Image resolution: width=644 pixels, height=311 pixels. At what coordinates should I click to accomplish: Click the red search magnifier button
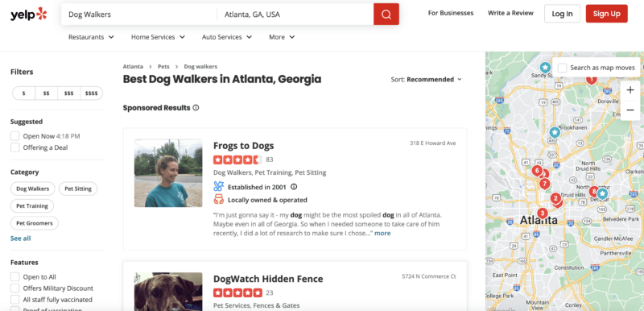pyautogui.click(x=386, y=14)
